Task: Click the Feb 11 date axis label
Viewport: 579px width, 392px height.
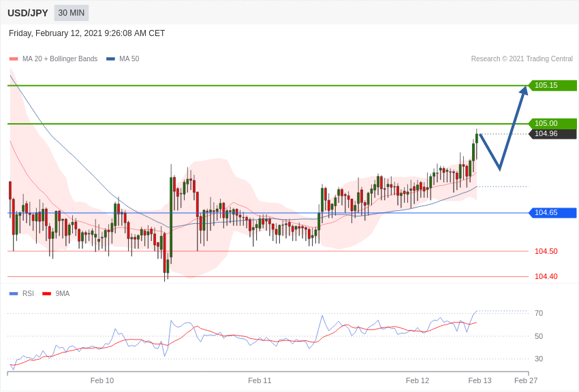Action: point(260,381)
